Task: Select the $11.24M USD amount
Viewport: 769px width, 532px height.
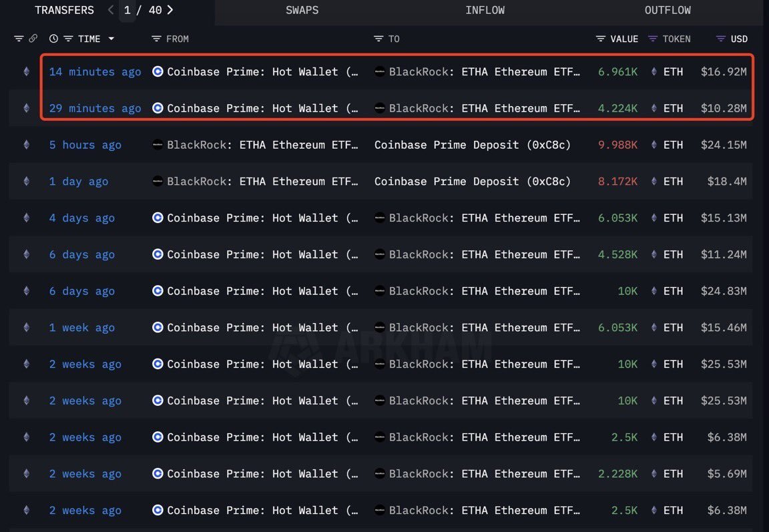Action: click(724, 254)
